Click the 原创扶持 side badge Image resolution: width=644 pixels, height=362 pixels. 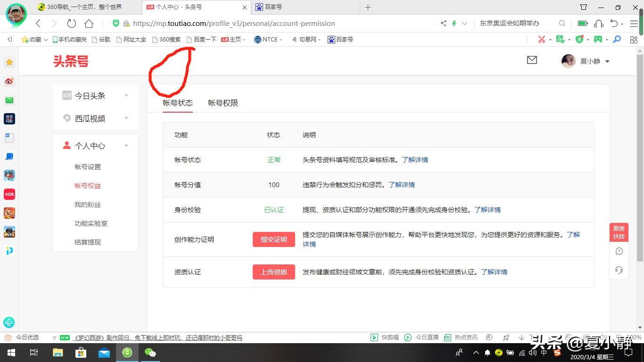(x=619, y=232)
